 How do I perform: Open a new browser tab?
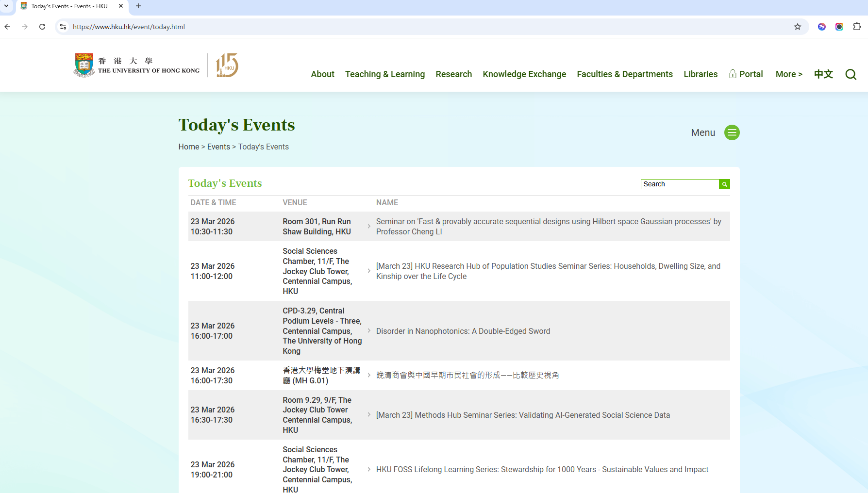tap(138, 6)
